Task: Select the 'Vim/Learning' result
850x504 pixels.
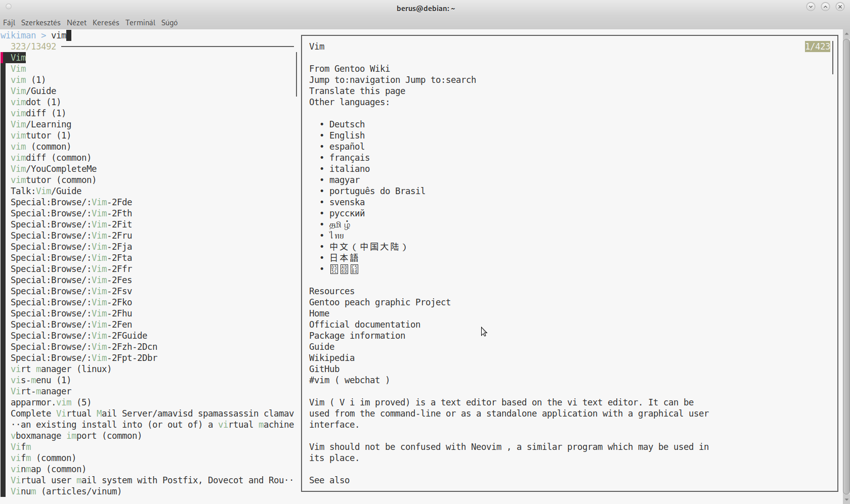Action: pos(41,124)
